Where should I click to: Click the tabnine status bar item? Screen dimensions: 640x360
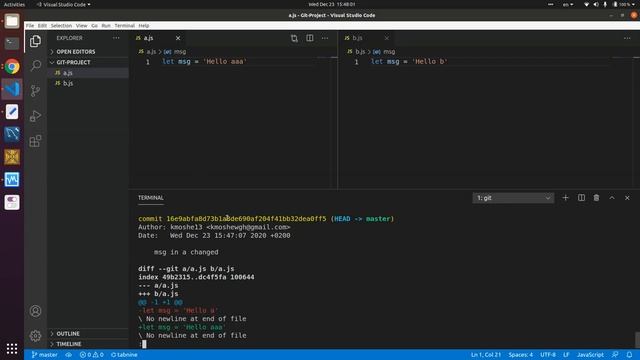click(x=124, y=355)
